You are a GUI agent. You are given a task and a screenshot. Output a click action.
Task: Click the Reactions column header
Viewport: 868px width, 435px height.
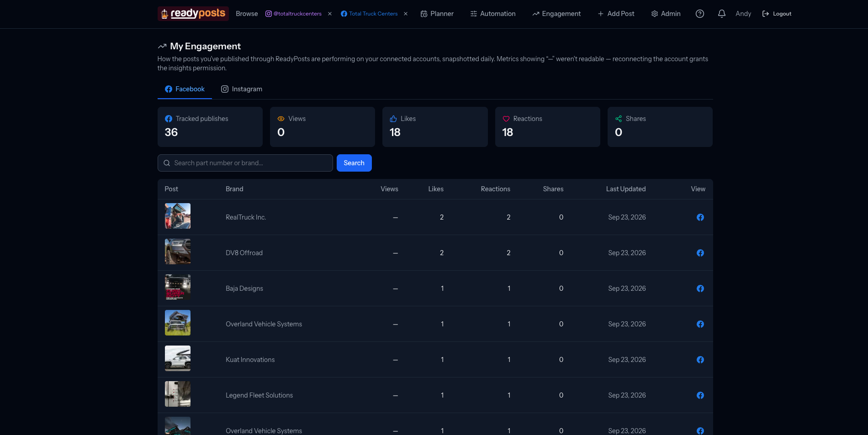pos(495,189)
